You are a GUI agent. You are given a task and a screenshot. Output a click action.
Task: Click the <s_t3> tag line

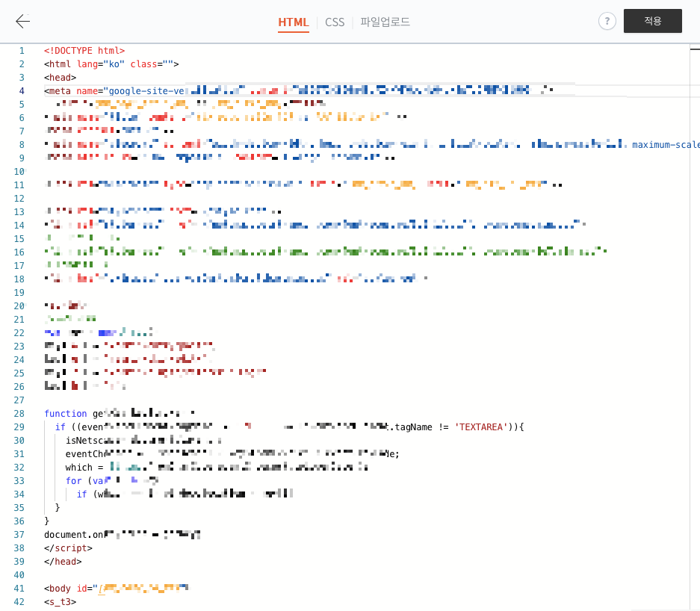coord(61,601)
